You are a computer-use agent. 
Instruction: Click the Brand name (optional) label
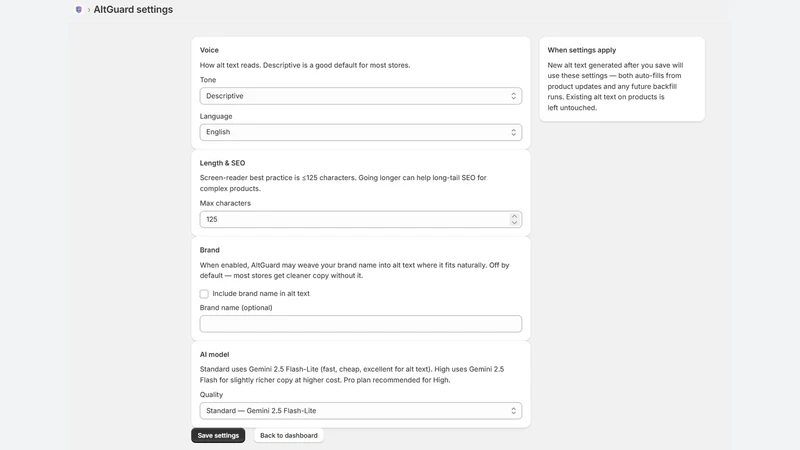tap(236, 308)
